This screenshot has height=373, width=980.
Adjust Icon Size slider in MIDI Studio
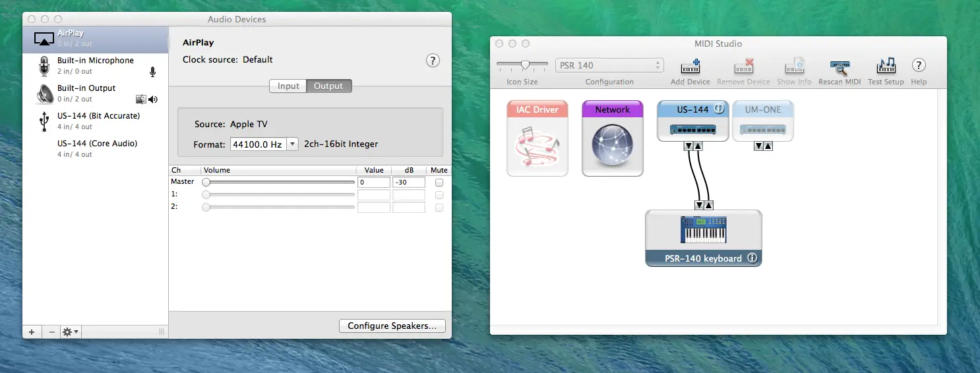[x=522, y=65]
